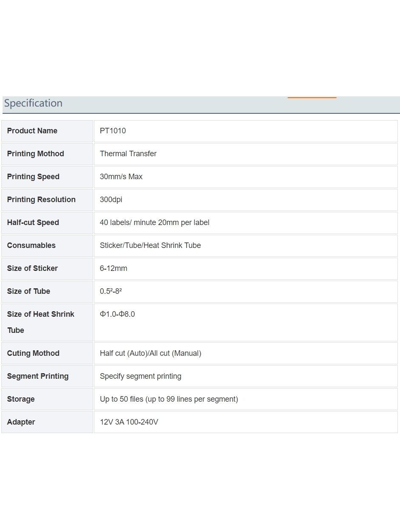Screen dimensions: 400x532
Task: Click the 12V 3A 100-240V adapter value
Action: [x=129, y=422]
